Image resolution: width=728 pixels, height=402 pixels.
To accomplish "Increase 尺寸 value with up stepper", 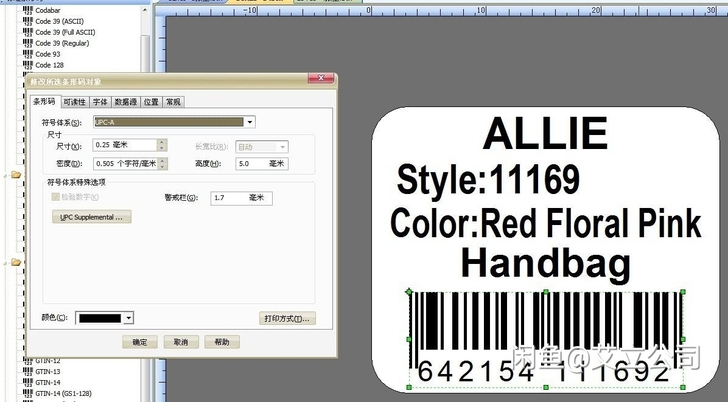I will (162, 142).
